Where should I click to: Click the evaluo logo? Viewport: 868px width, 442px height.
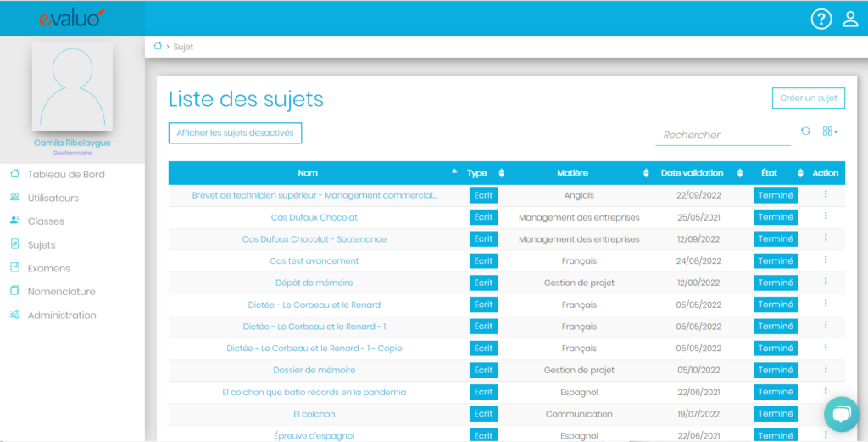[72, 18]
